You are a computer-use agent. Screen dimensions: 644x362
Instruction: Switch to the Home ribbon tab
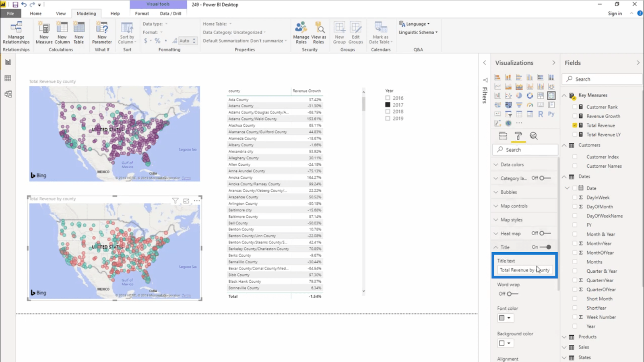click(x=36, y=13)
